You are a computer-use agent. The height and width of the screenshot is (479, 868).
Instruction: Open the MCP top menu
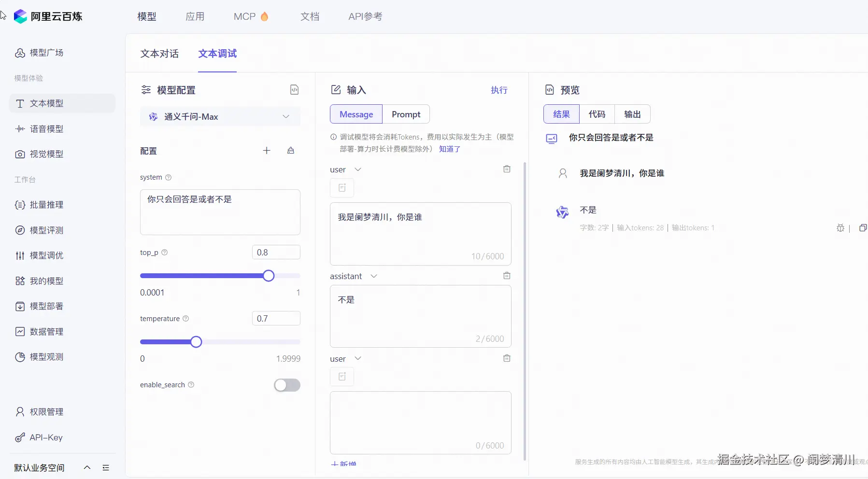pos(251,16)
